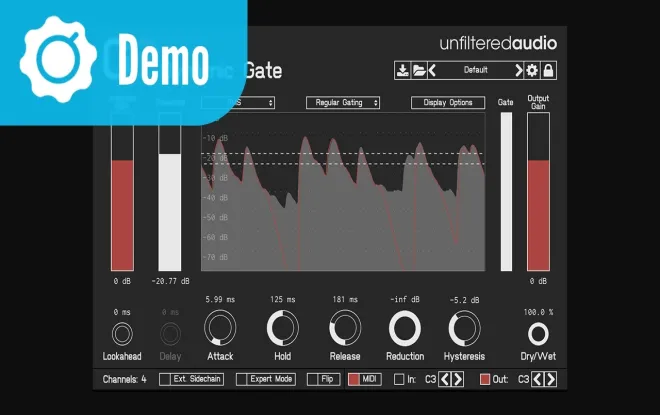Open the load preset folder icon
The image size is (660, 415).
[x=419, y=70]
